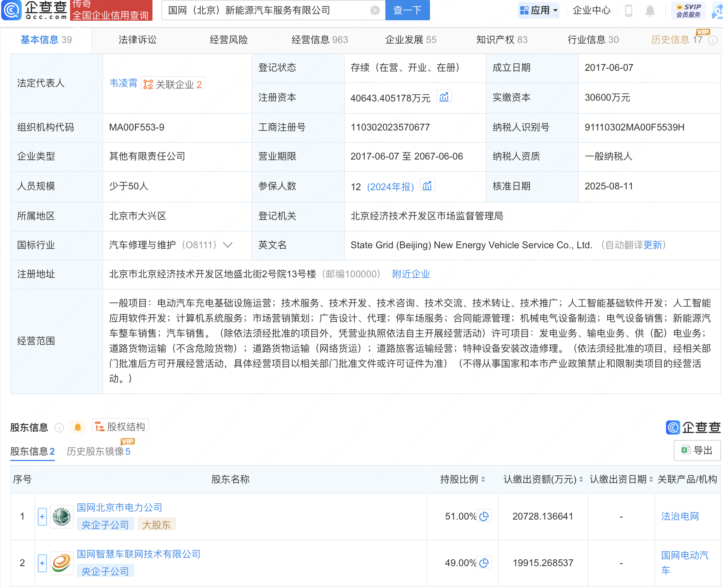Open insured headcount trend chart icon
Viewport: 723px width, 588px height.
coord(427,186)
